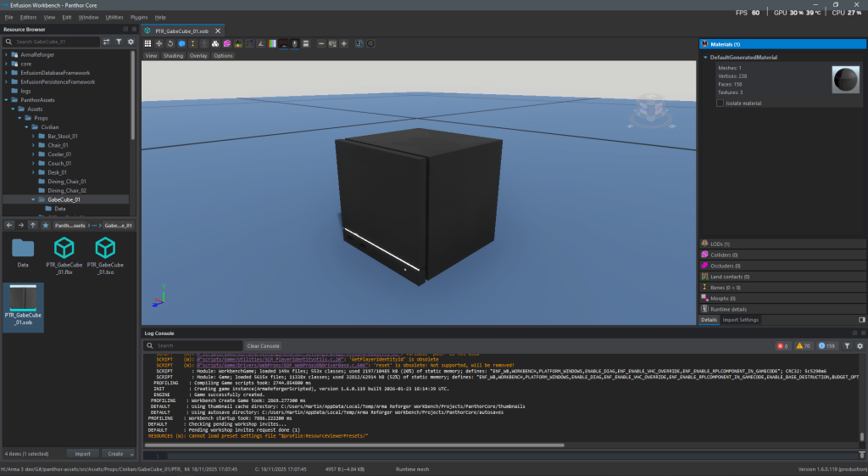Toggle the grid display icon in viewport toolbar
This screenshot has height=476, width=868.
point(147,43)
